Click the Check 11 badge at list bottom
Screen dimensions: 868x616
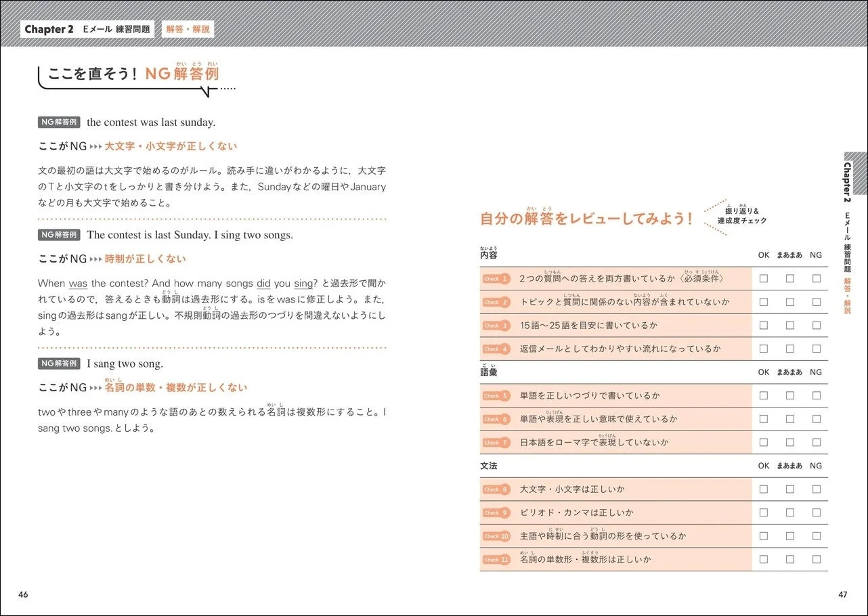tap(496, 559)
